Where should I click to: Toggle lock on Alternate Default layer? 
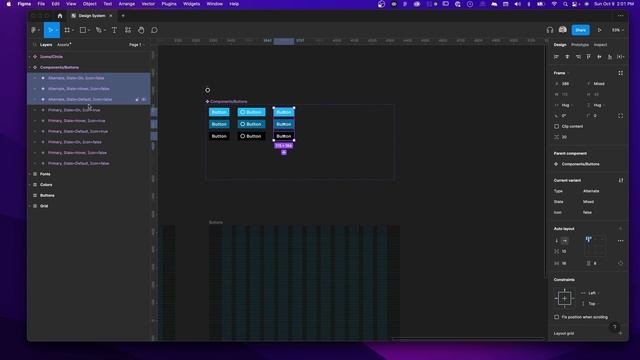[x=137, y=100]
